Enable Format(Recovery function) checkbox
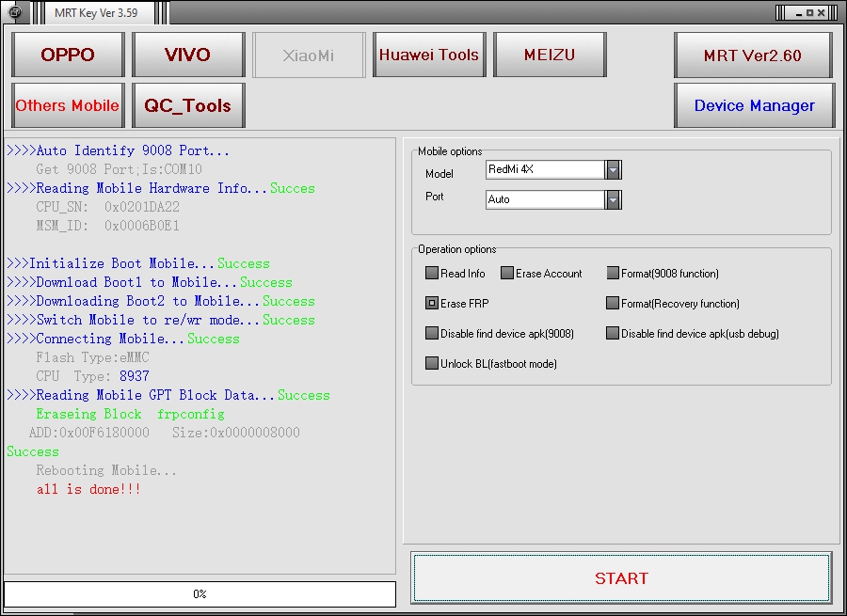Image resolution: width=847 pixels, height=616 pixels. pyautogui.click(x=612, y=303)
